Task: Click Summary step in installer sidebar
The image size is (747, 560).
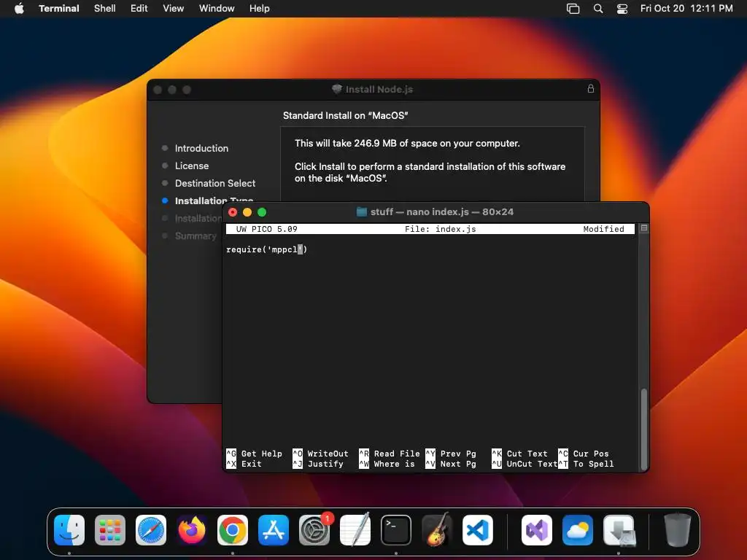Action: (x=196, y=236)
